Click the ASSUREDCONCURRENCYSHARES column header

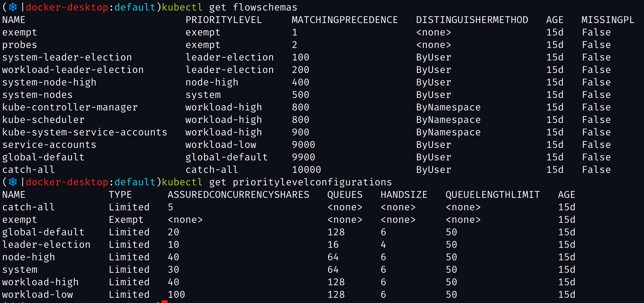[x=239, y=195]
